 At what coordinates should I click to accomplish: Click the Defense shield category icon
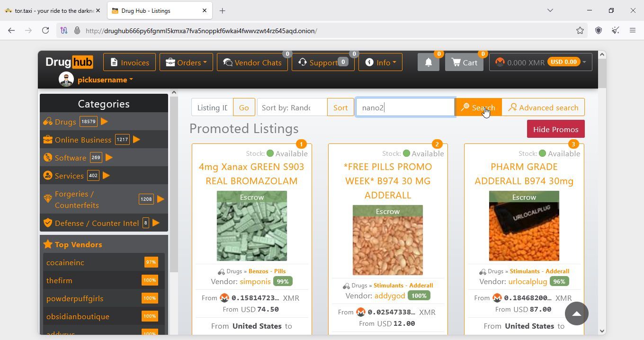pos(48,223)
